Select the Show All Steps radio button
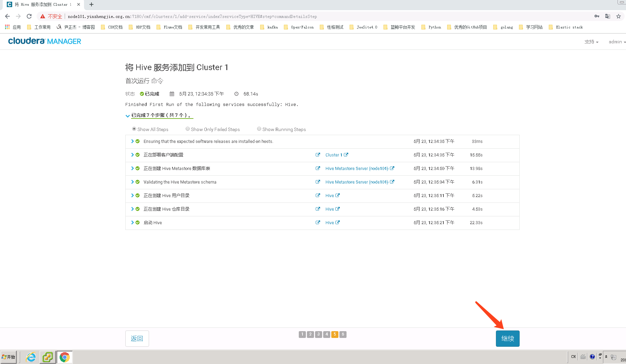 click(x=134, y=129)
